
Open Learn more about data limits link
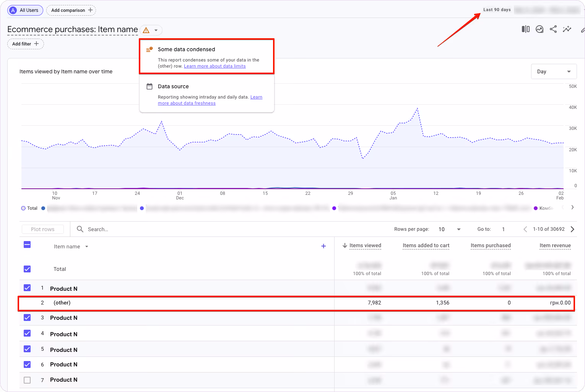pos(215,66)
